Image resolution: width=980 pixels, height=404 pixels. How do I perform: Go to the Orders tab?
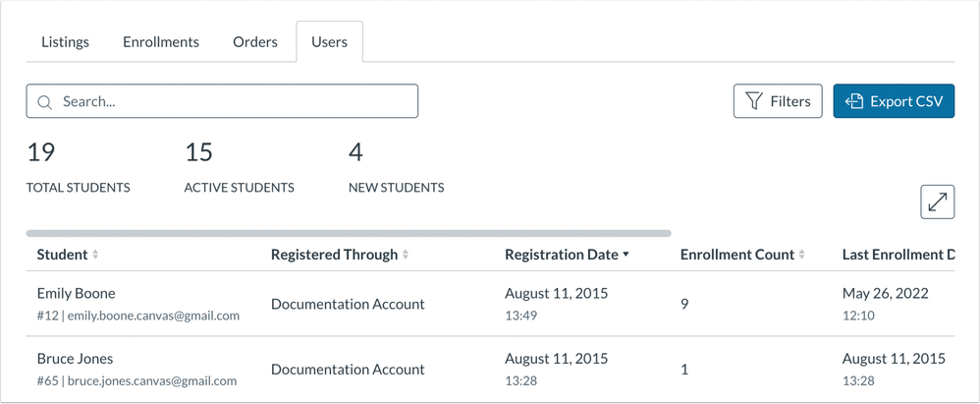click(x=255, y=42)
